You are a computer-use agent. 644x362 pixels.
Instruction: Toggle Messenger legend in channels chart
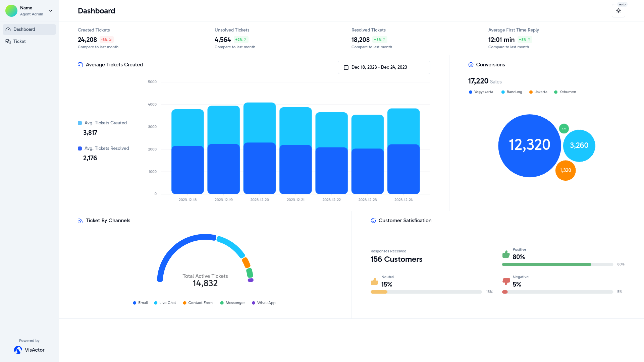pos(232,303)
